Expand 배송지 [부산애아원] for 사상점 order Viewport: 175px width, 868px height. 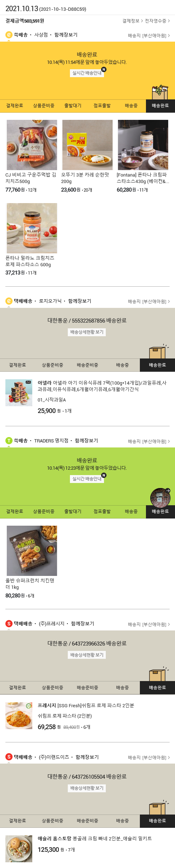click(x=149, y=36)
